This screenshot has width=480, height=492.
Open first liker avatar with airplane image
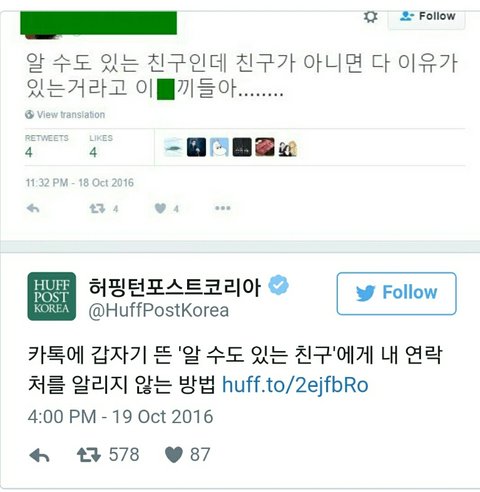pyautogui.click(x=173, y=147)
